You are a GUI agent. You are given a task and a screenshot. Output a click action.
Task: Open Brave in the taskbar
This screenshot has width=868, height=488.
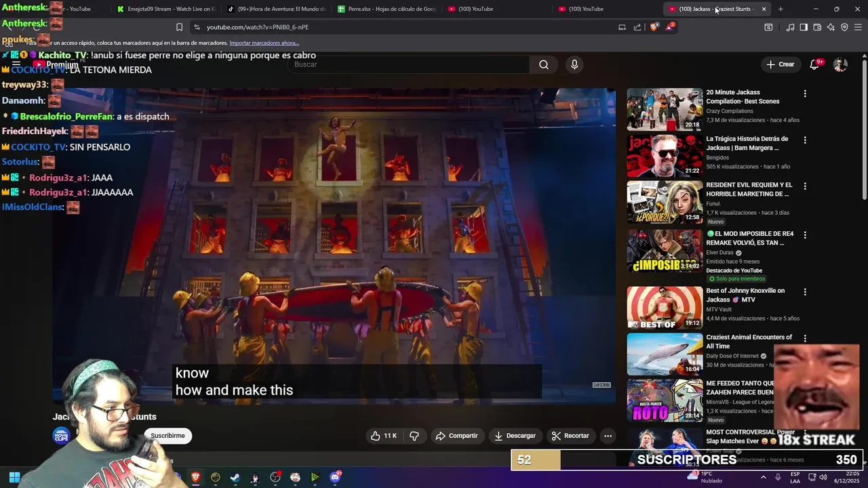195,477
